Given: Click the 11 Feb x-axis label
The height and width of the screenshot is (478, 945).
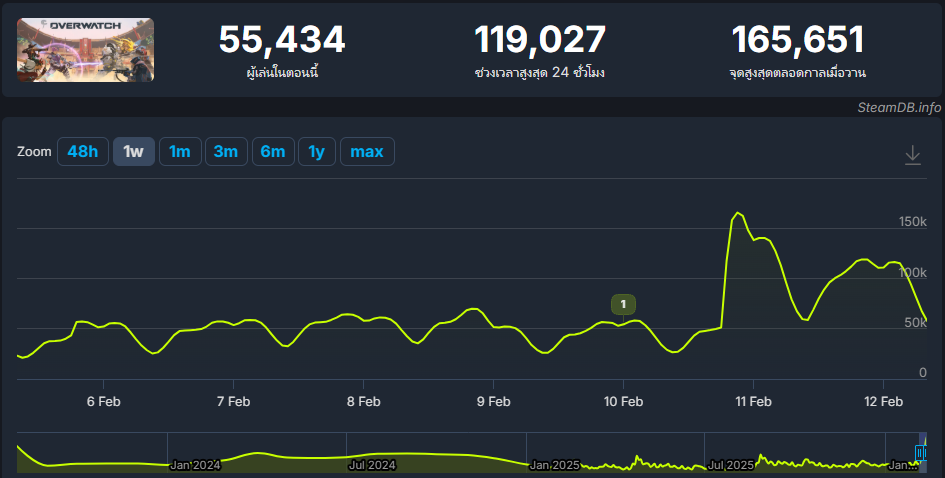Looking at the screenshot, I should (x=753, y=401).
